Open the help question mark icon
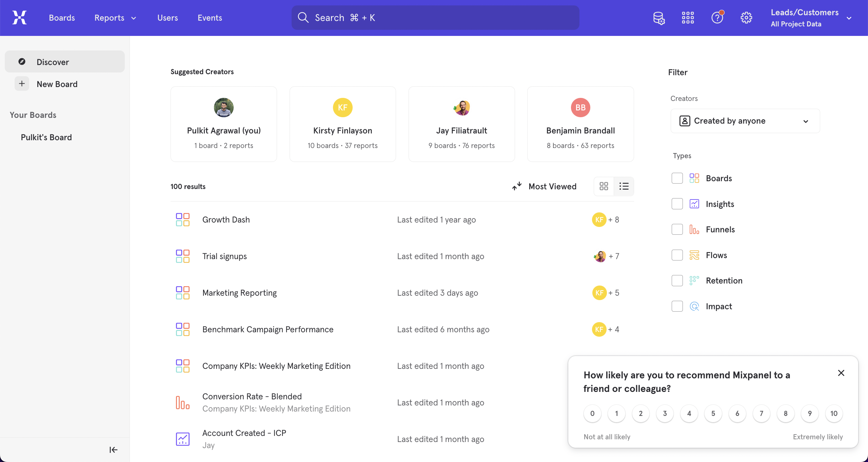The image size is (868, 462). coord(717,18)
